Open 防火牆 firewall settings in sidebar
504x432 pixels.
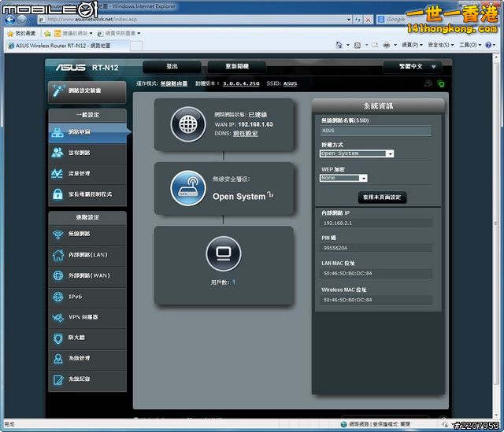click(x=87, y=338)
